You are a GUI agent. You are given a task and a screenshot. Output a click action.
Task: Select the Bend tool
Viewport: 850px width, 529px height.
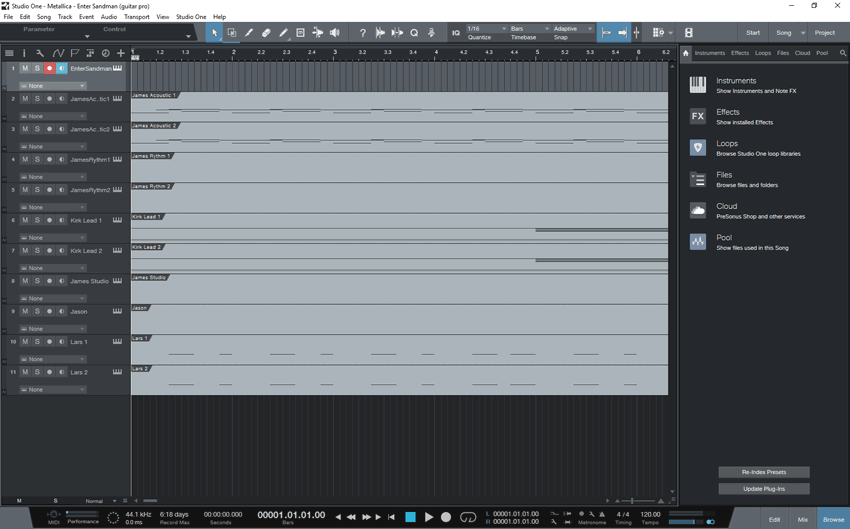[318, 33]
